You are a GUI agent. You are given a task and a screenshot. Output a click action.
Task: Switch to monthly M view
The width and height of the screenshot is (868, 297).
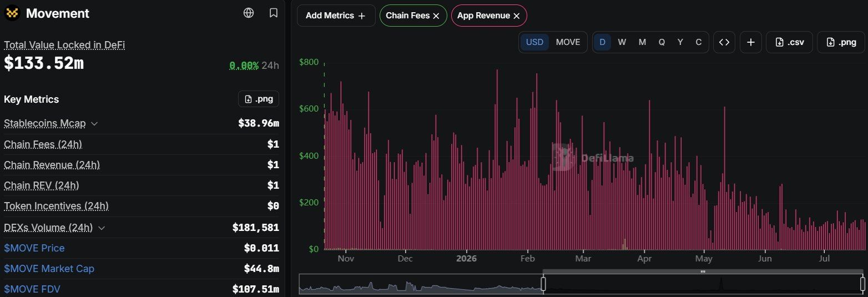point(642,42)
